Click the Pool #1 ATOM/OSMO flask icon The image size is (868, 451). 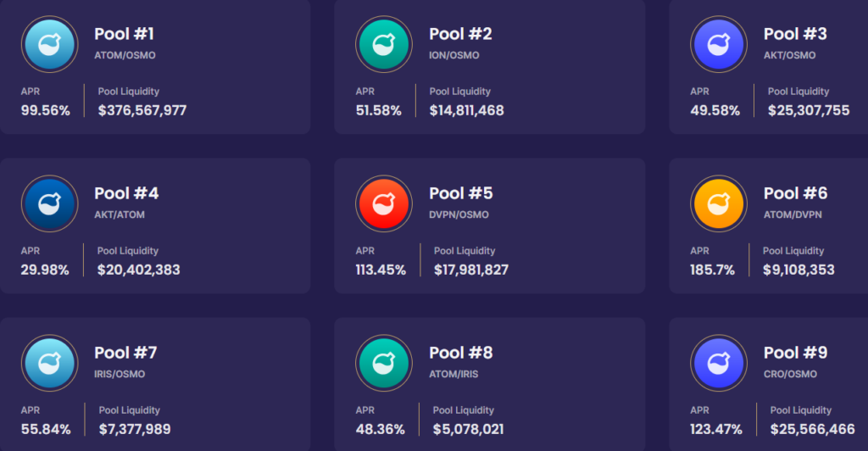pos(49,44)
